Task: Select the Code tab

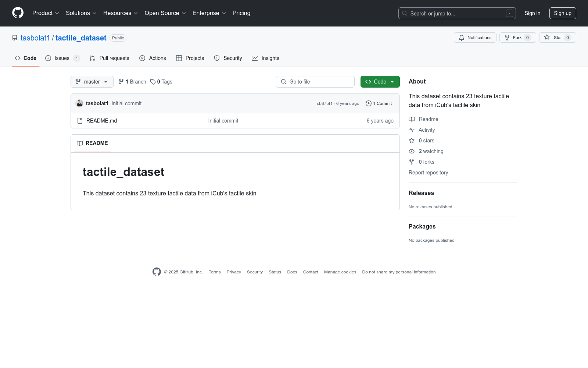Action: 26,58
